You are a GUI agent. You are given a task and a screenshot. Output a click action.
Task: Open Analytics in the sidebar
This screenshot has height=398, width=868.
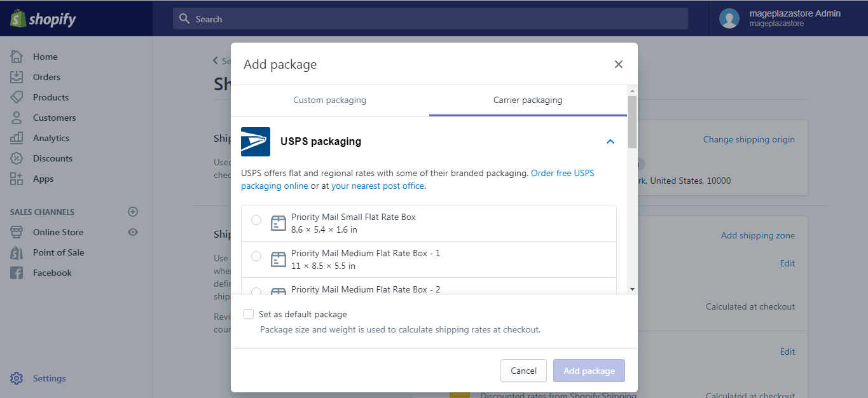(x=51, y=138)
